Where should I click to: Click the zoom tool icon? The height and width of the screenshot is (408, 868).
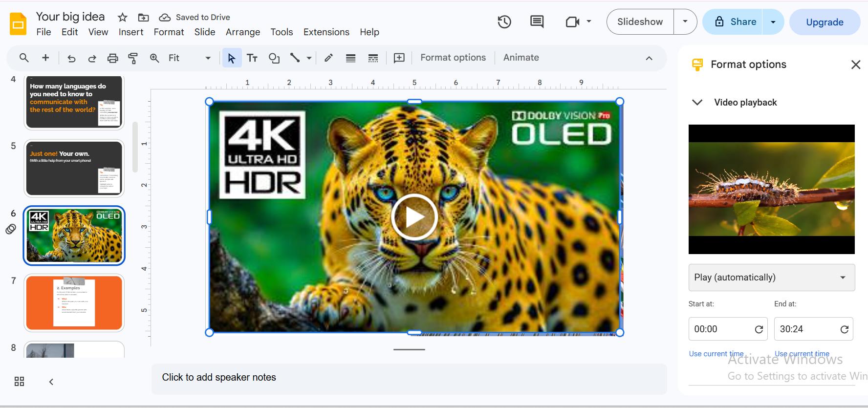pyautogui.click(x=154, y=58)
